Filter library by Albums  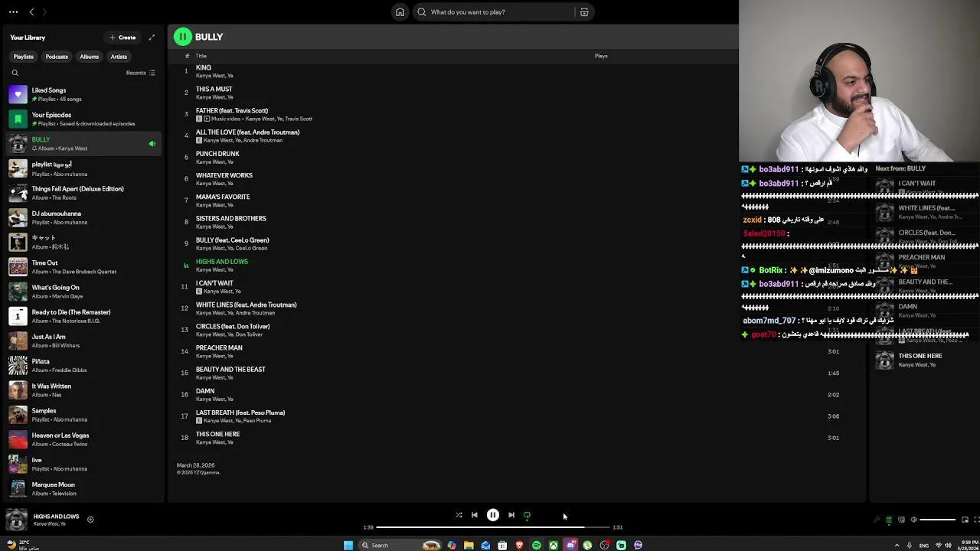tap(89, 57)
